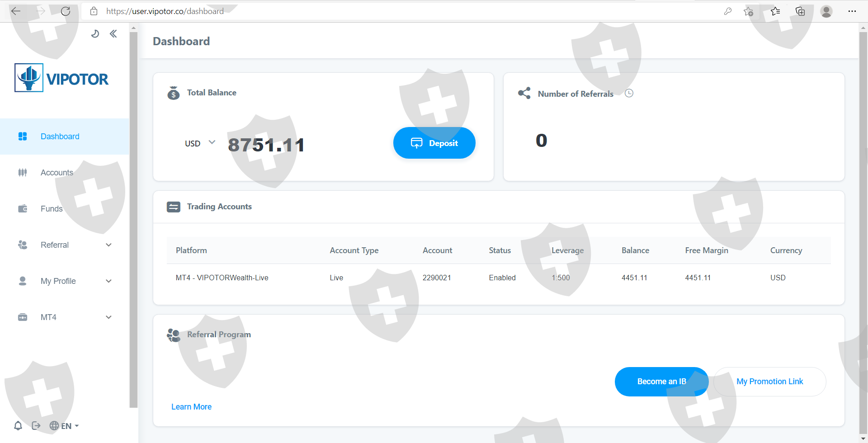Click the Learn More link
The image size is (868, 443).
[x=191, y=407]
